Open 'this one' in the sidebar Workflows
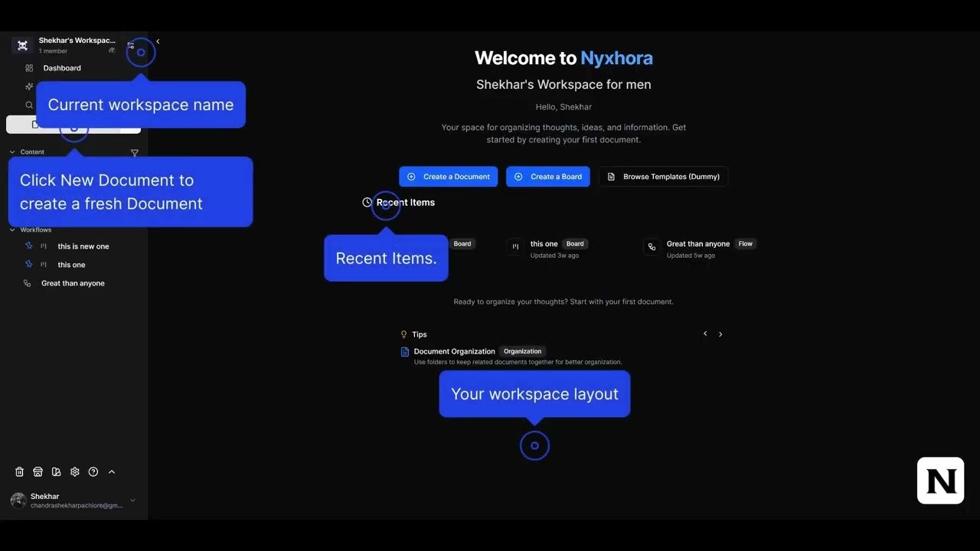This screenshot has width=980, height=551. pyautogui.click(x=71, y=265)
